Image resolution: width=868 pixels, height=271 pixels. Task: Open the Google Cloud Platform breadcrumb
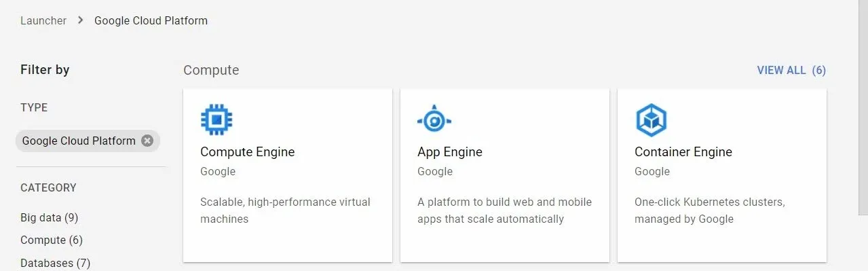(151, 20)
